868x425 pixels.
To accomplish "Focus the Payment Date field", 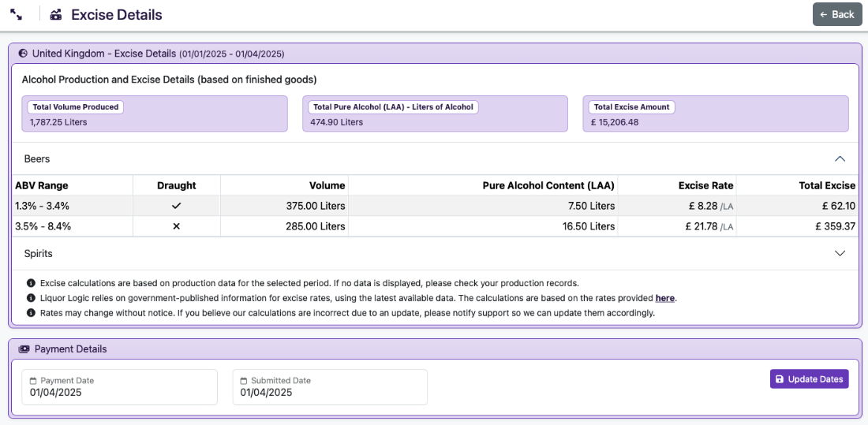I will pos(119,392).
